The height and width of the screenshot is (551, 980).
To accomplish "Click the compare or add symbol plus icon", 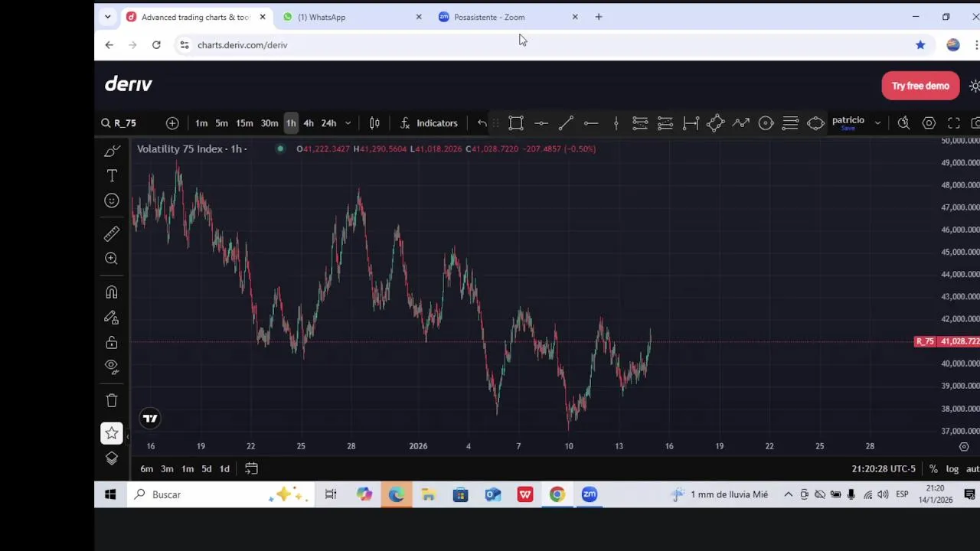I will tap(172, 123).
